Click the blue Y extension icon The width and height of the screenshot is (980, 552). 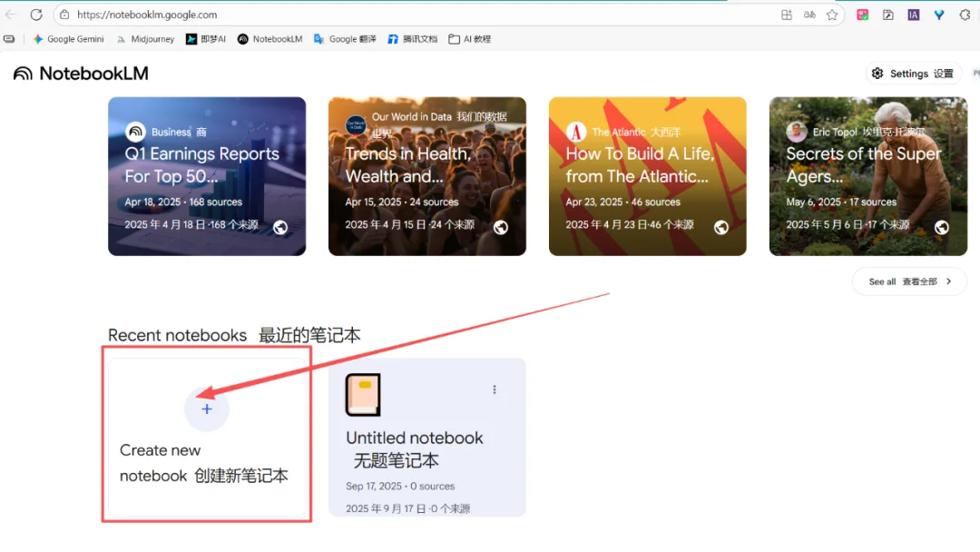939,15
